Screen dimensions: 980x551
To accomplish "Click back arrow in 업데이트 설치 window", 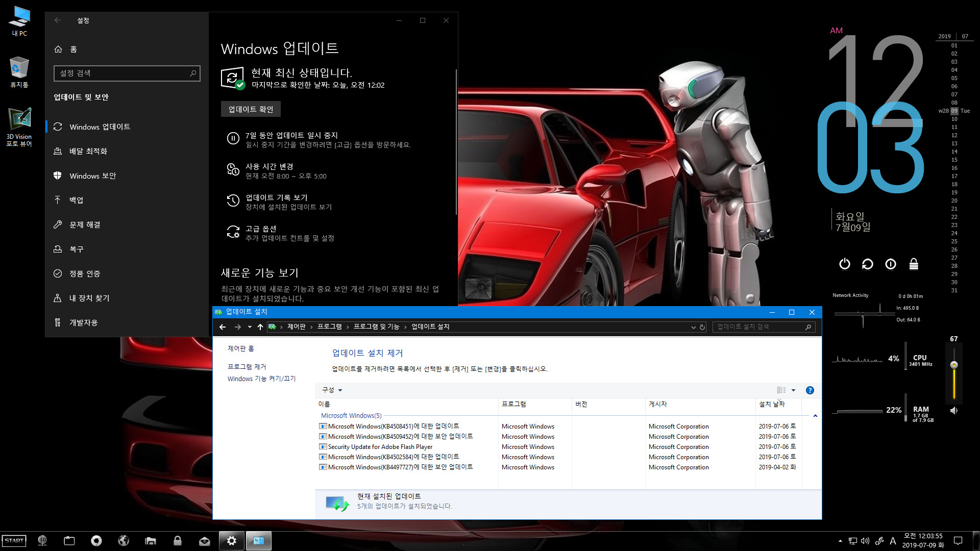I will click(x=223, y=327).
